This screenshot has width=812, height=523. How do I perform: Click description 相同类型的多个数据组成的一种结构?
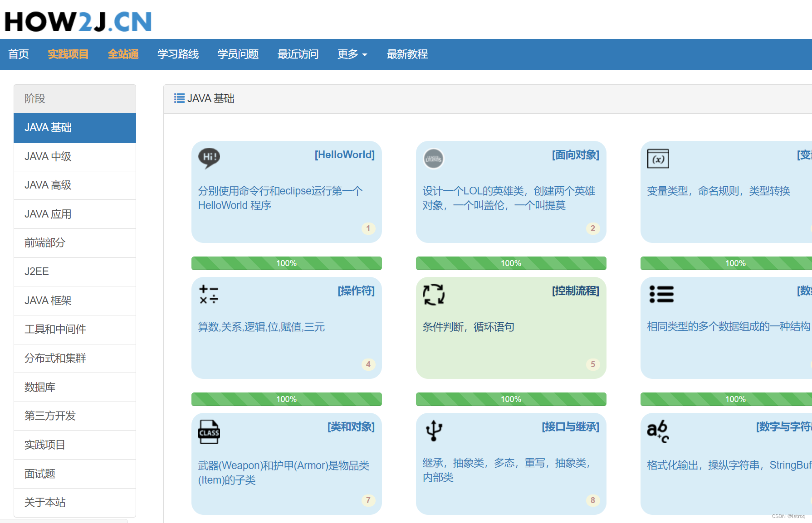(729, 327)
